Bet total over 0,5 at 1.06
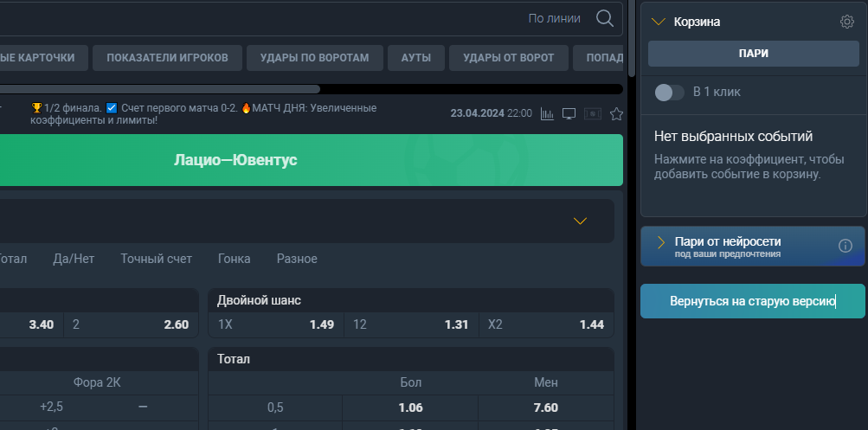The image size is (868, 430). (x=410, y=408)
